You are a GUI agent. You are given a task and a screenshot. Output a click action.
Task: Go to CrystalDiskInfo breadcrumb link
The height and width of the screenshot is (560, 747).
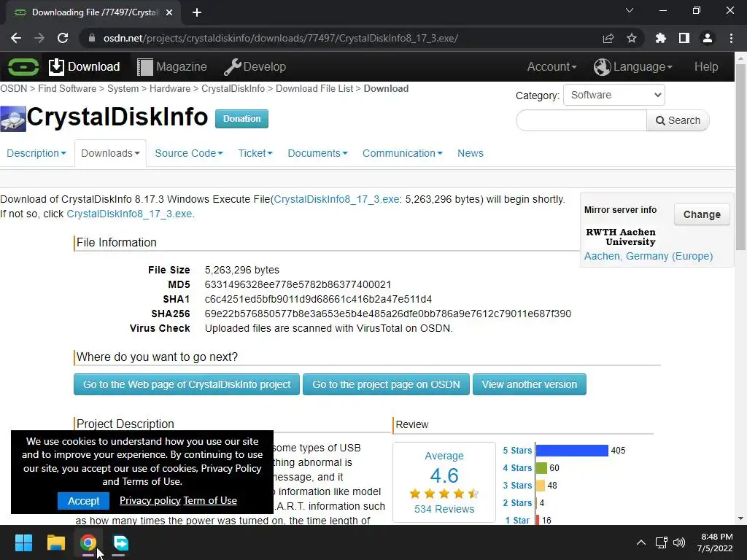[x=233, y=88]
